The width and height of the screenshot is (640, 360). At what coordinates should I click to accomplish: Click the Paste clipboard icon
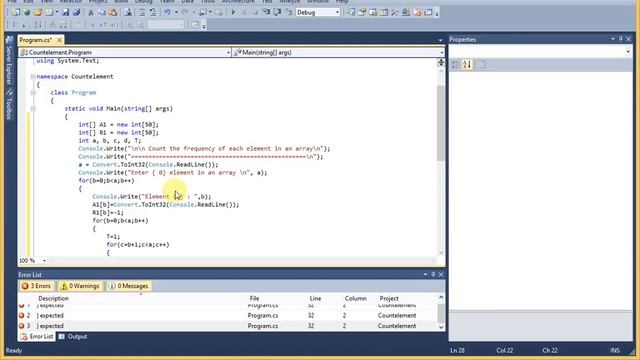coord(113,12)
